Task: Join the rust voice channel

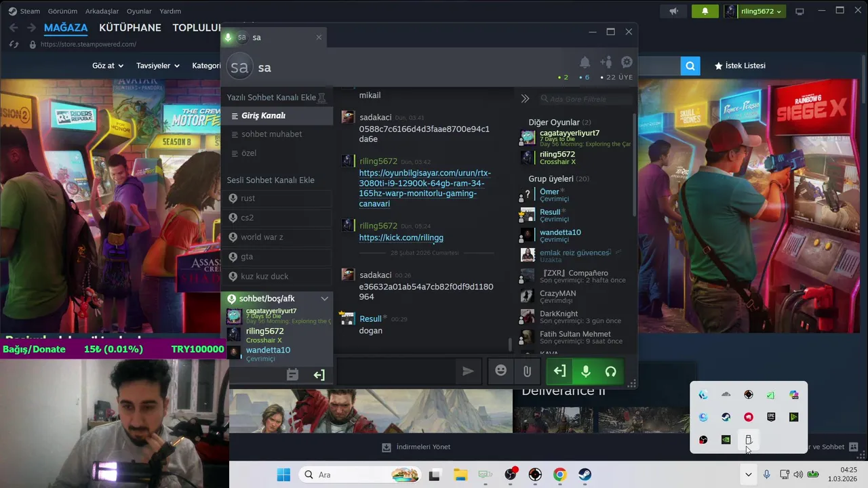Action: tap(277, 198)
